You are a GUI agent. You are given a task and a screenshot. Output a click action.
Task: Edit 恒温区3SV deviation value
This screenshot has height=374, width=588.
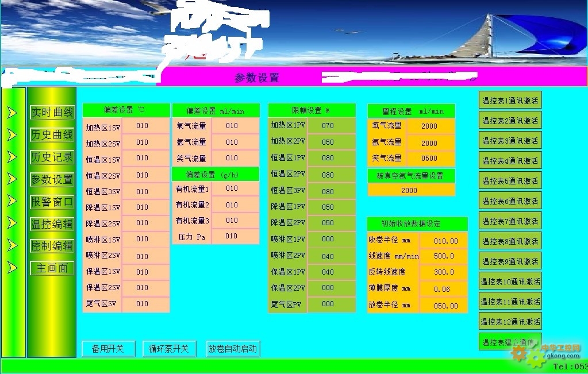pos(145,191)
